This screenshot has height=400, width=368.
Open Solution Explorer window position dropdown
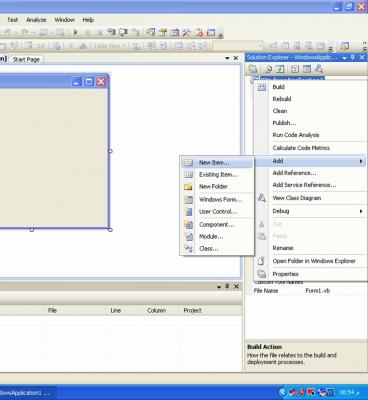345,58
